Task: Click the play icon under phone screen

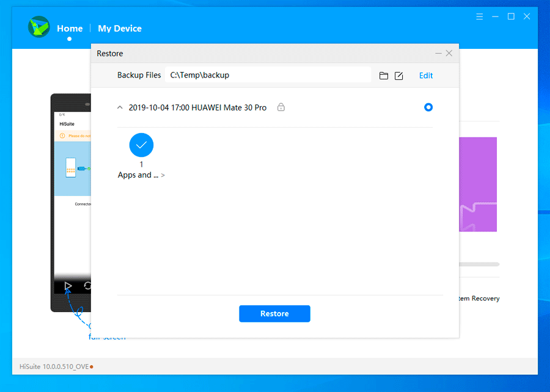Action: [x=68, y=286]
